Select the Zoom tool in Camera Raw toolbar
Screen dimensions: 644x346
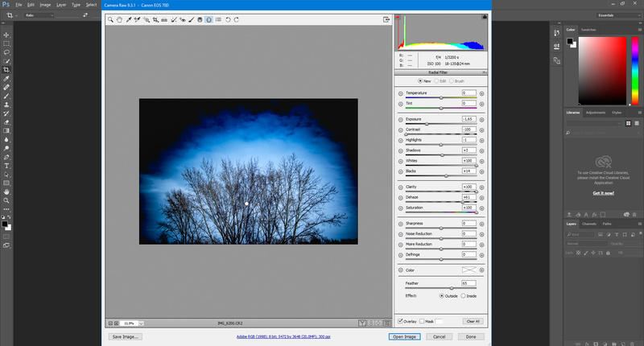pyautogui.click(x=111, y=19)
